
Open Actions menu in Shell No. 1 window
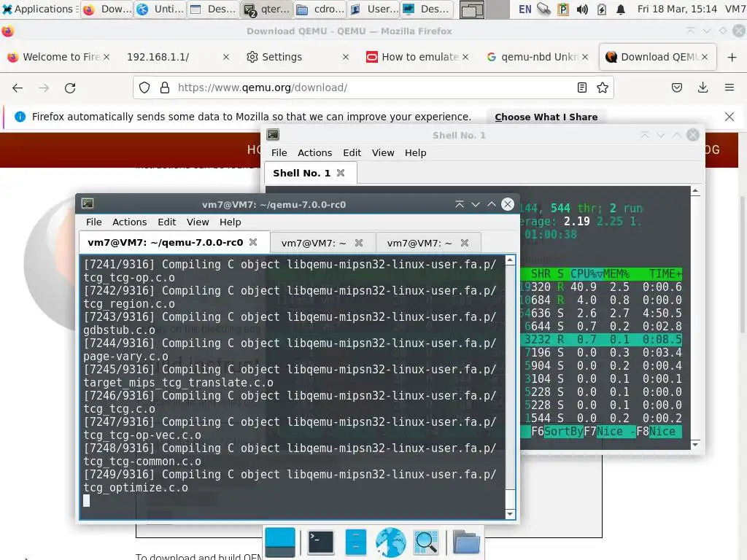(315, 153)
